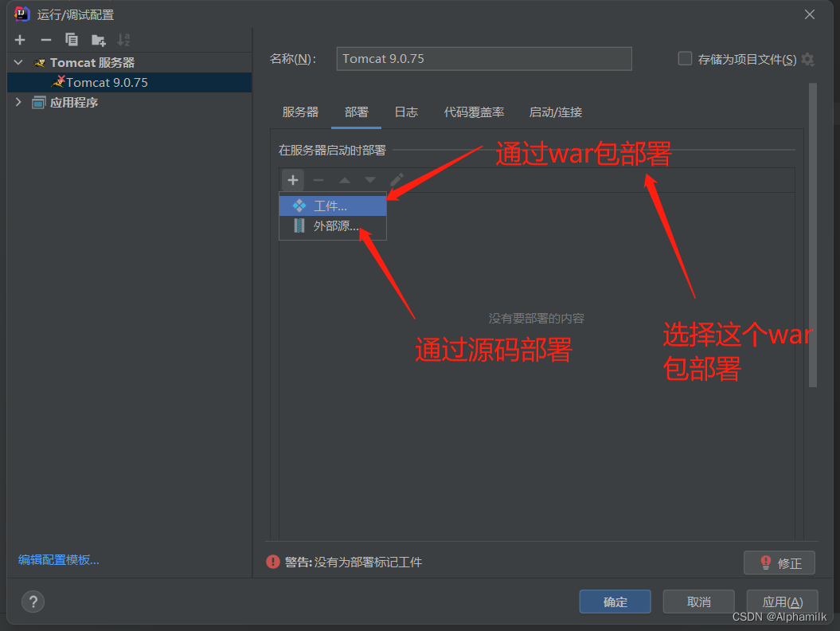Viewport: 840px width, 631px height.
Task: Move deployment item down arrow
Action: tap(370, 180)
